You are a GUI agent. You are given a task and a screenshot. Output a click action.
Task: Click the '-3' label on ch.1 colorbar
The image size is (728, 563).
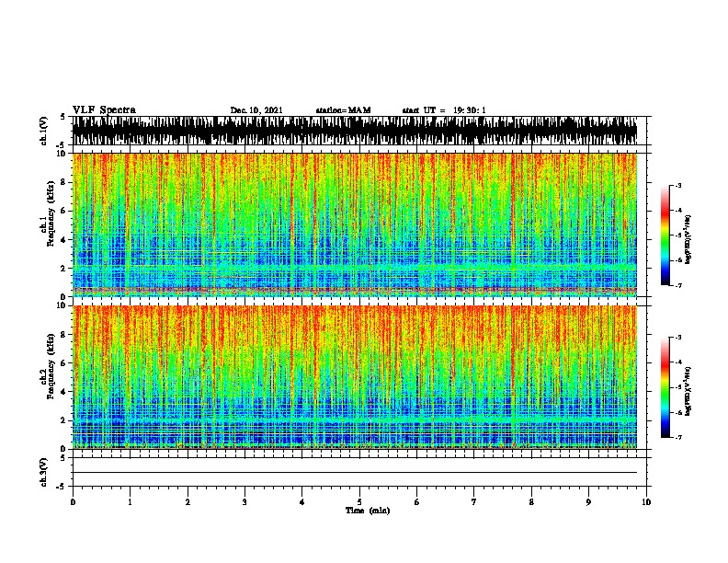(x=678, y=186)
